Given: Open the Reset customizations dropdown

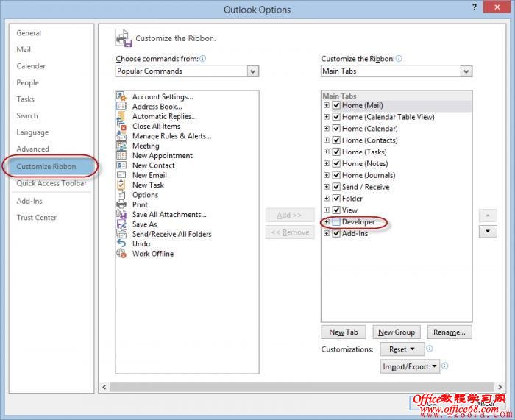Looking at the screenshot, I should (402, 349).
